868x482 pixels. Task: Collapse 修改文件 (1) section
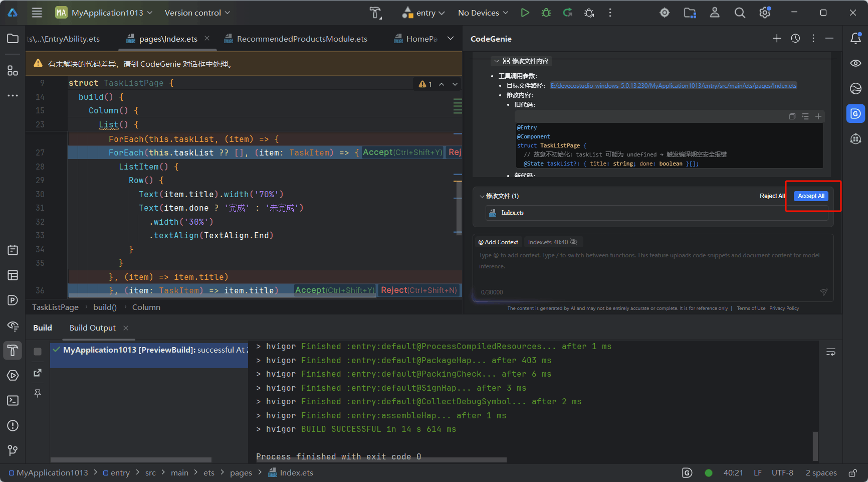(482, 196)
